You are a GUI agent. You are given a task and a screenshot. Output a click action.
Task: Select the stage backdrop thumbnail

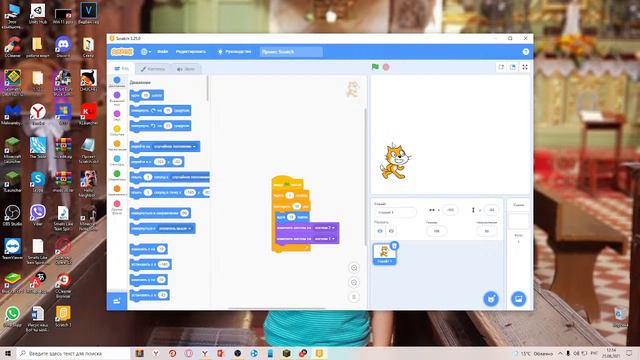tap(518, 222)
